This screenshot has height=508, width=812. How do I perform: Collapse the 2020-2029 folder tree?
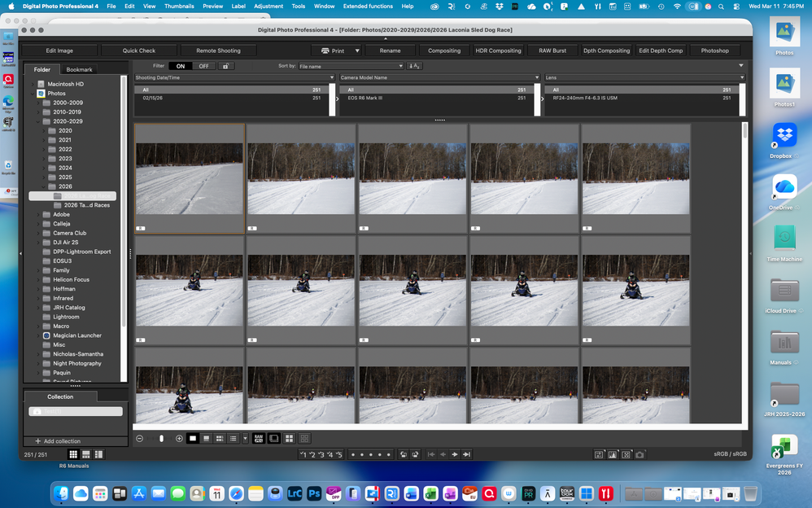click(37, 121)
